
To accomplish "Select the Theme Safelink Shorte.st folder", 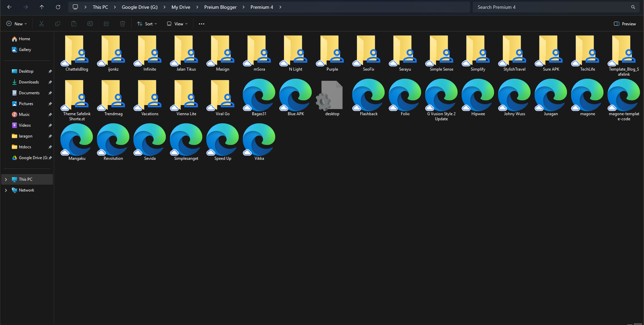I will (x=77, y=100).
